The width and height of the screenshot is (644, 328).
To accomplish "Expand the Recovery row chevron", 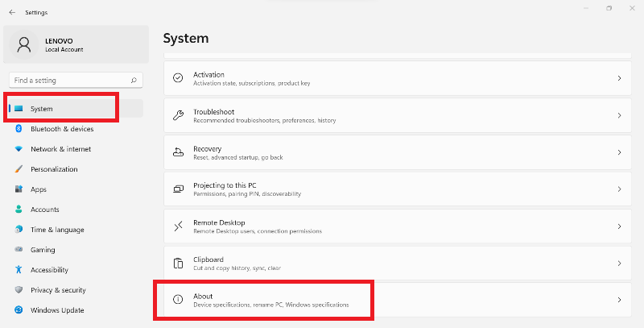I will 619,152.
